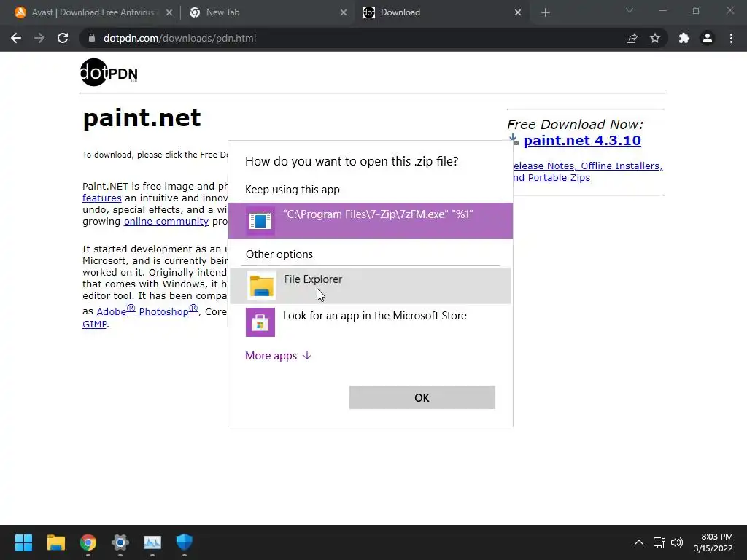Click the "Other options" heading
The width and height of the screenshot is (747, 560).
coord(279,254)
